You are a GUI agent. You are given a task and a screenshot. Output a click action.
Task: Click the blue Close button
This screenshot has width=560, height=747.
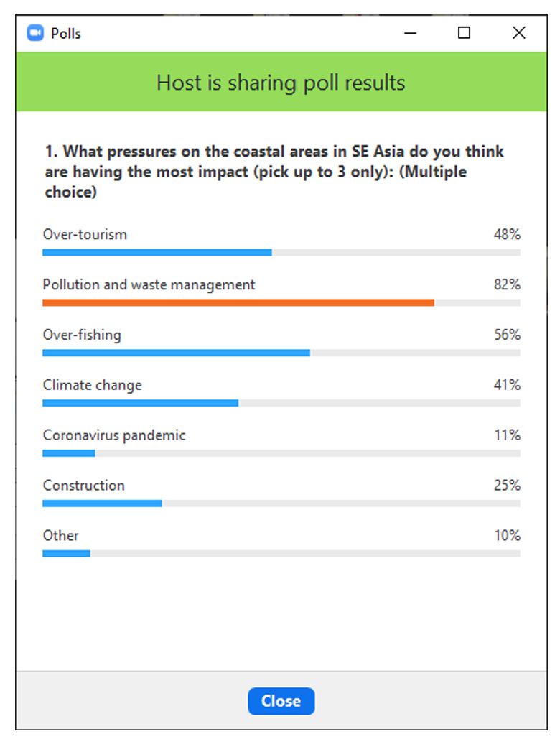click(x=281, y=701)
